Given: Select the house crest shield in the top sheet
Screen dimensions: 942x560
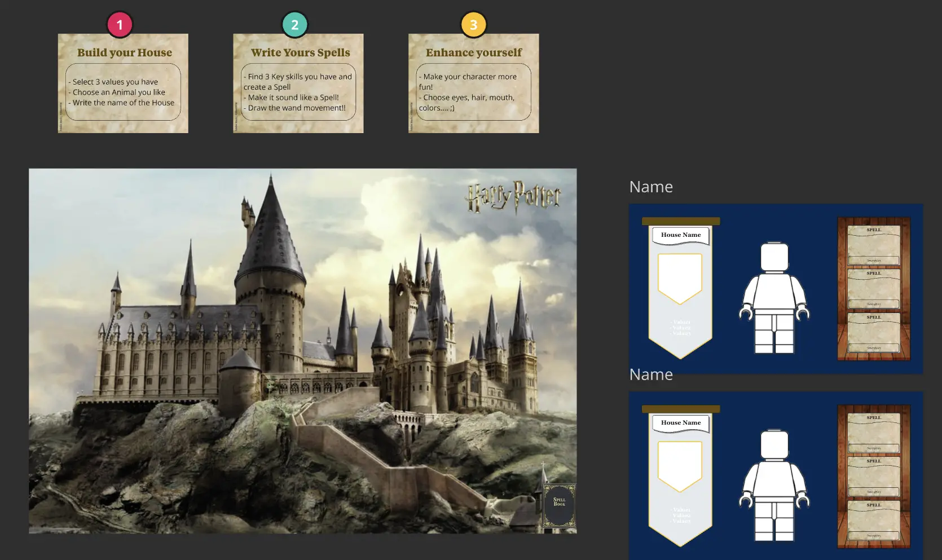Looking at the screenshot, I should (680, 279).
